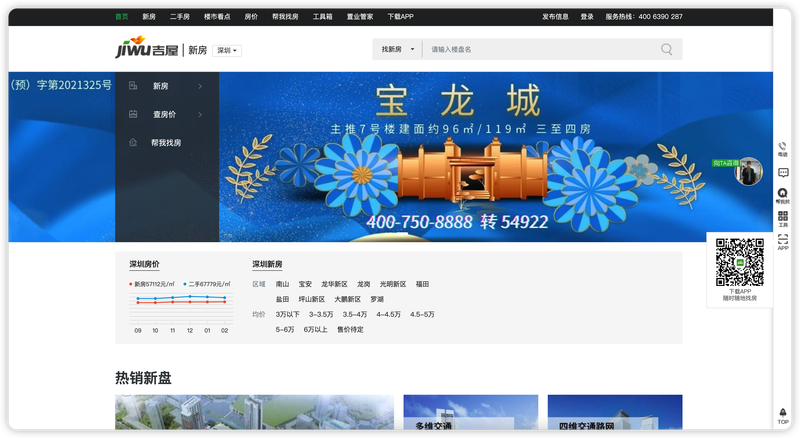Open the large aerial city listing thumbnail
Viewport: 800px width, 438px height.
pos(254,412)
